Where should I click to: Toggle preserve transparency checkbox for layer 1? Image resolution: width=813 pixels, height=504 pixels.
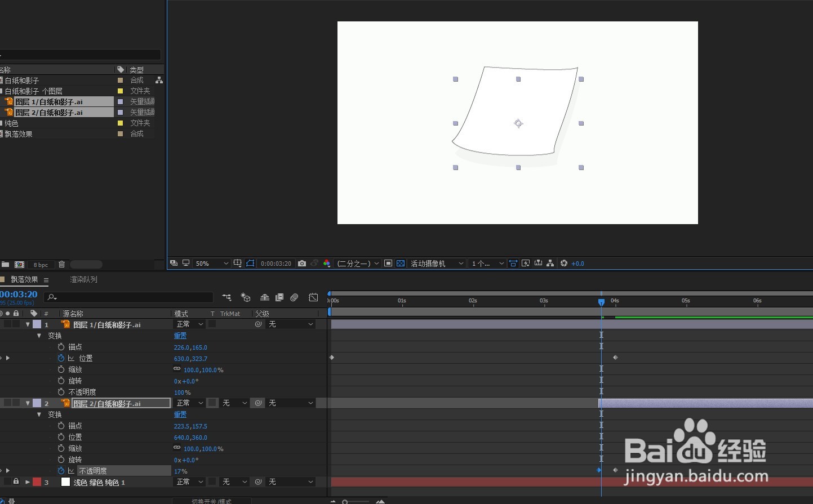212,324
